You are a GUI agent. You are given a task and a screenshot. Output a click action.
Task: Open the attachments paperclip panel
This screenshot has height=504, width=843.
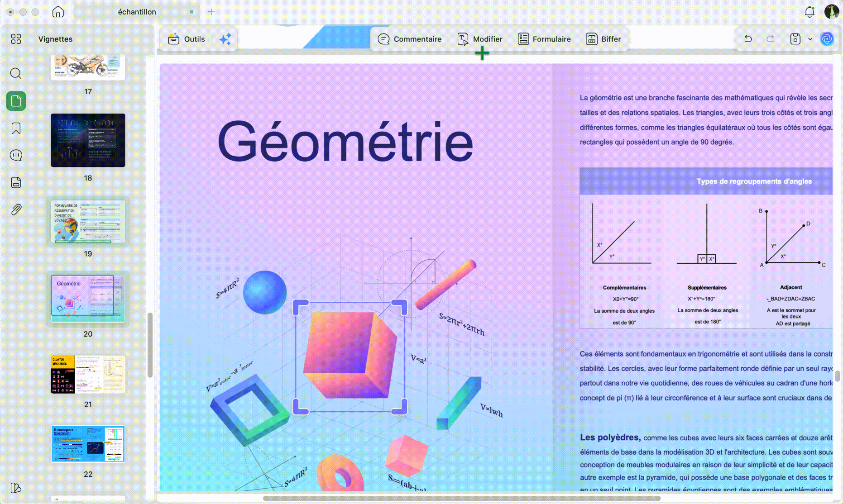click(x=16, y=209)
